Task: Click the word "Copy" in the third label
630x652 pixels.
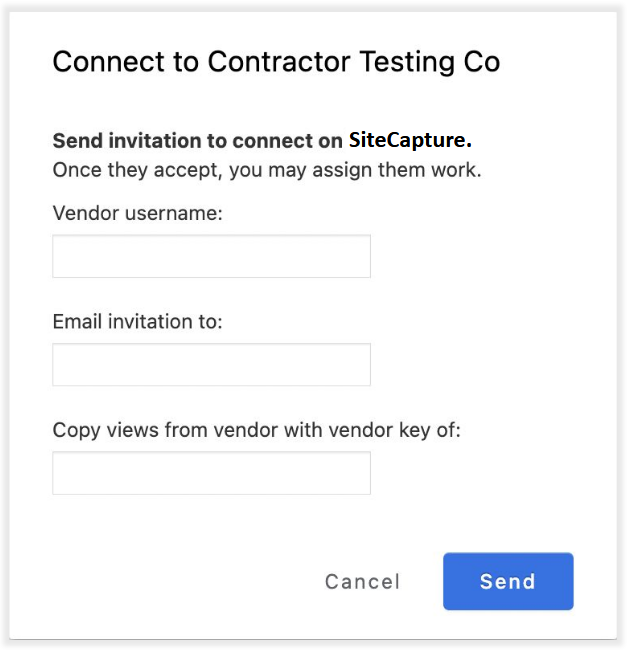Action: pyautogui.click(x=75, y=430)
